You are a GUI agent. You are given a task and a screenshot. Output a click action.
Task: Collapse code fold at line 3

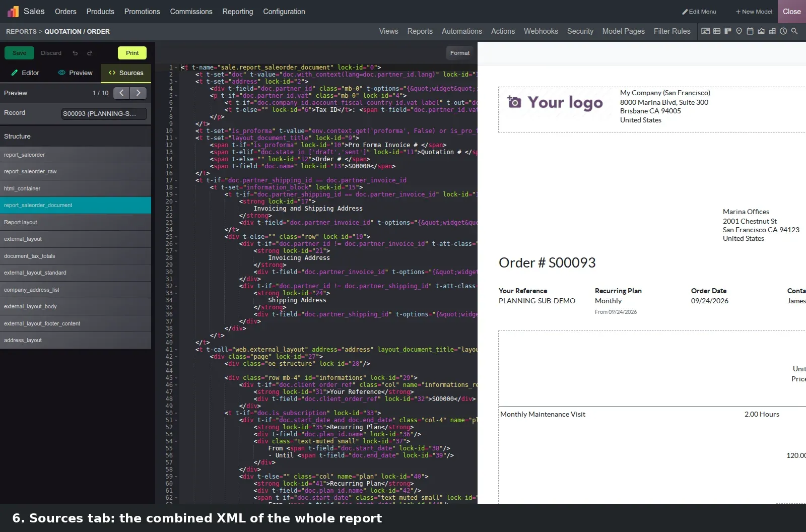(x=176, y=82)
